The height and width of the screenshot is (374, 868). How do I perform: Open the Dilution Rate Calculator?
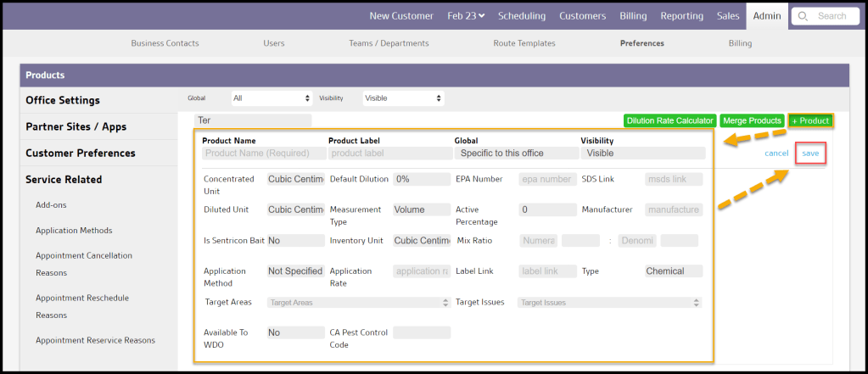(x=669, y=120)
